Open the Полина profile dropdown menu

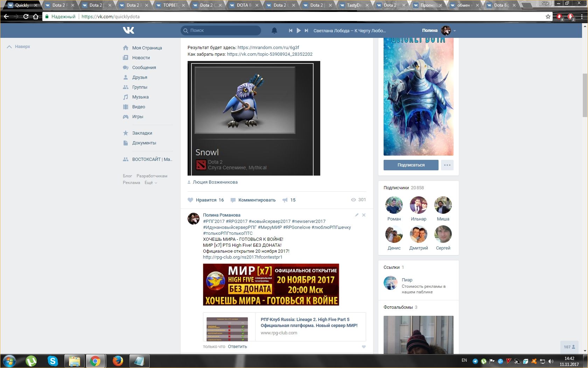click(455, 31)
